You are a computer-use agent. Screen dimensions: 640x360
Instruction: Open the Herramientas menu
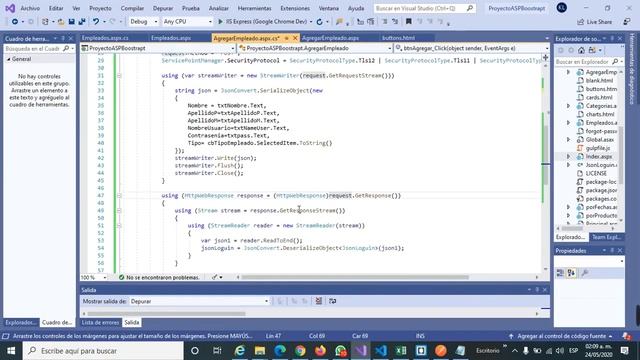coord(254,8)
